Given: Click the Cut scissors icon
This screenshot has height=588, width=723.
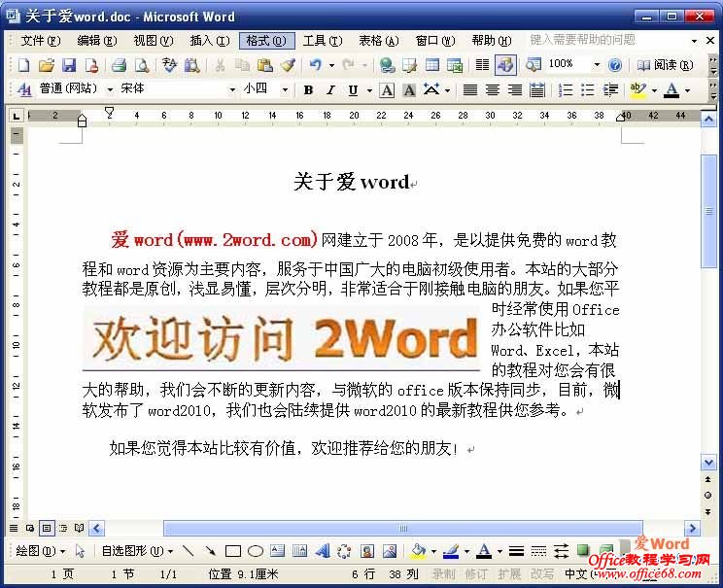Looking at the screenshot, I should 220,65.
